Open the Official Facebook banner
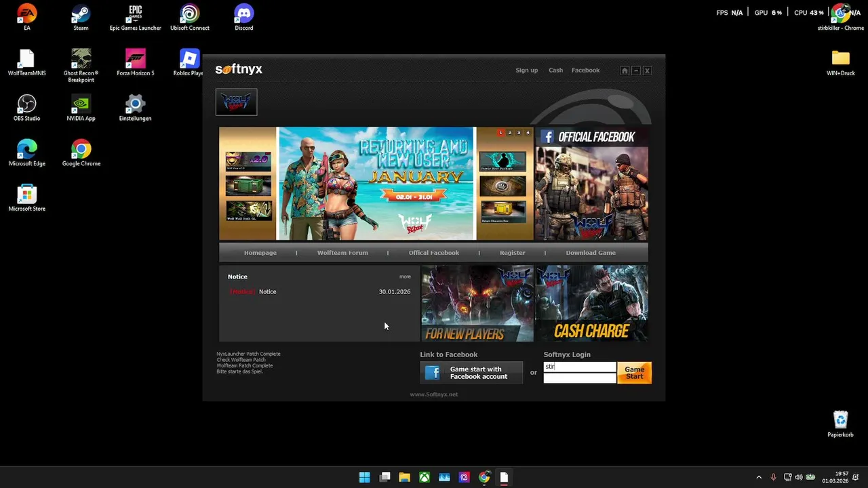 tap(591, 184)
